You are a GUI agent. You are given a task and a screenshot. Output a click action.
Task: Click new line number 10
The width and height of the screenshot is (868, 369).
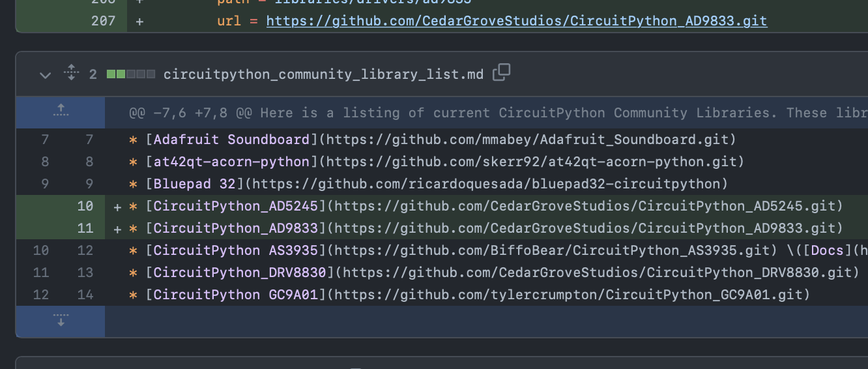pos(85,206)
